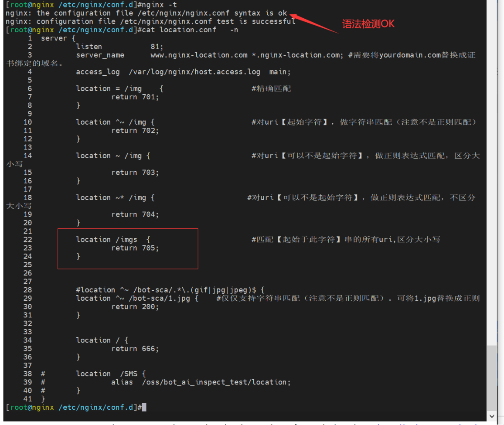
Task: Click 'alias /oss/bot_ai_inspect_test/location;' line
Action: (x=201, y=382)
